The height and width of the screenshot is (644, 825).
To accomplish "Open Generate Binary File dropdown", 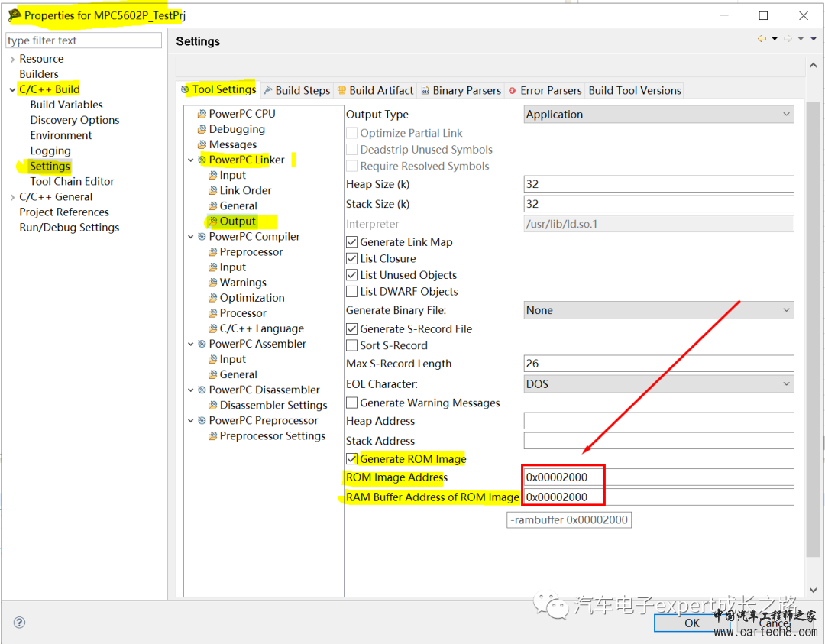I will [x=658, y=310].
